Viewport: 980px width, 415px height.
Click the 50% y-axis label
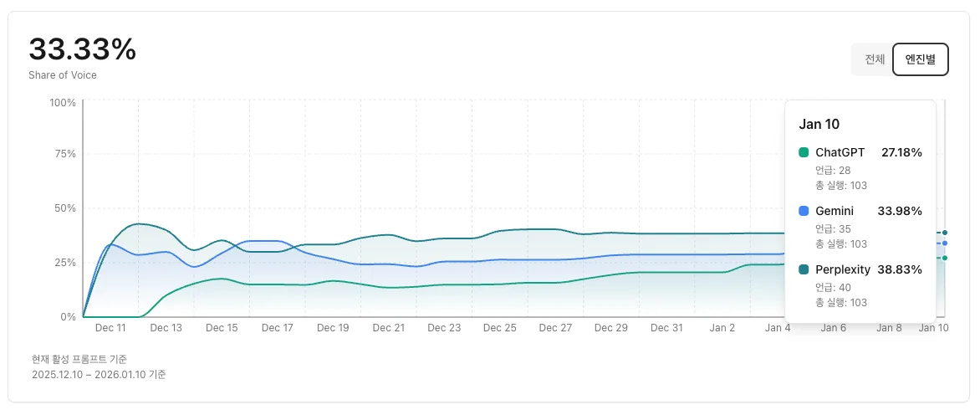65,208
